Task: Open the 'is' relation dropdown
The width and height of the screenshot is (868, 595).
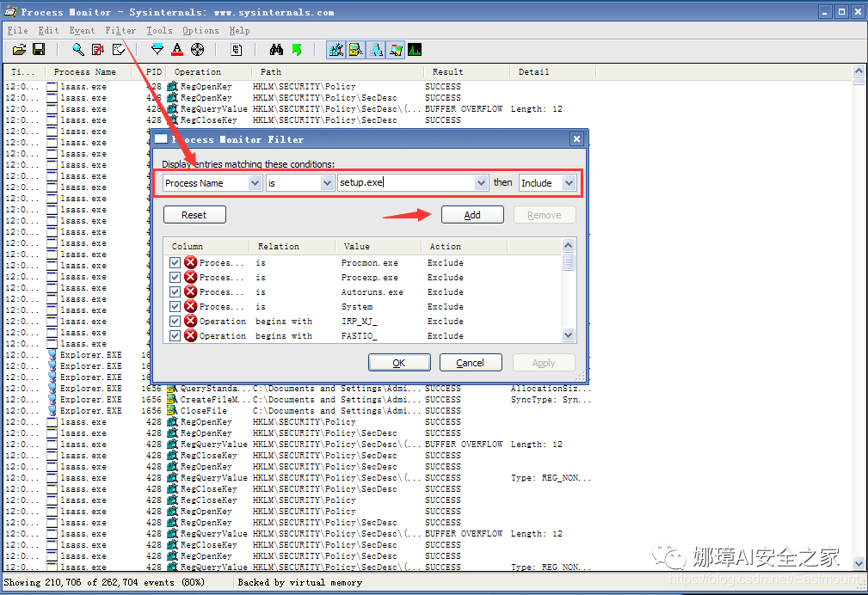Action: (x=327, y=182)
